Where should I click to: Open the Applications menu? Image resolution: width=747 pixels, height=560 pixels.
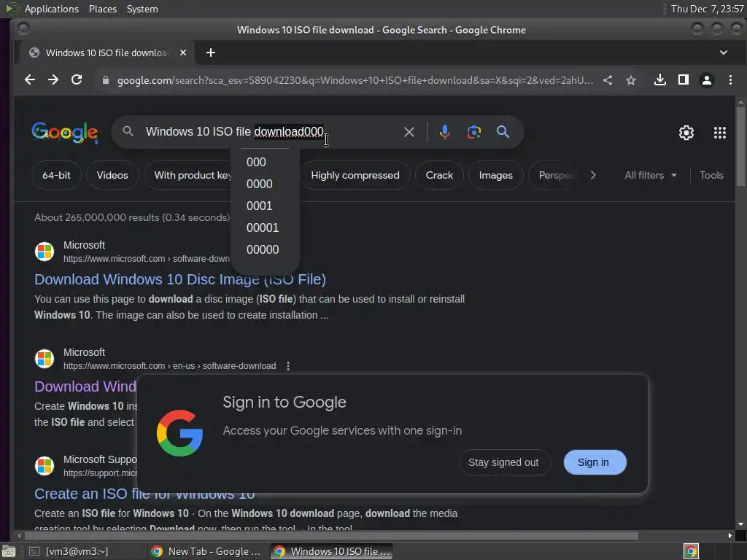(x=52, y=9)
